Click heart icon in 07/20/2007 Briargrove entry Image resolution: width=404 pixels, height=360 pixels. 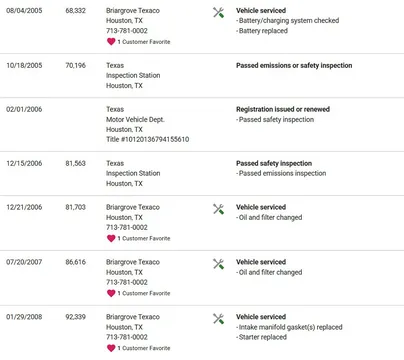111,293
